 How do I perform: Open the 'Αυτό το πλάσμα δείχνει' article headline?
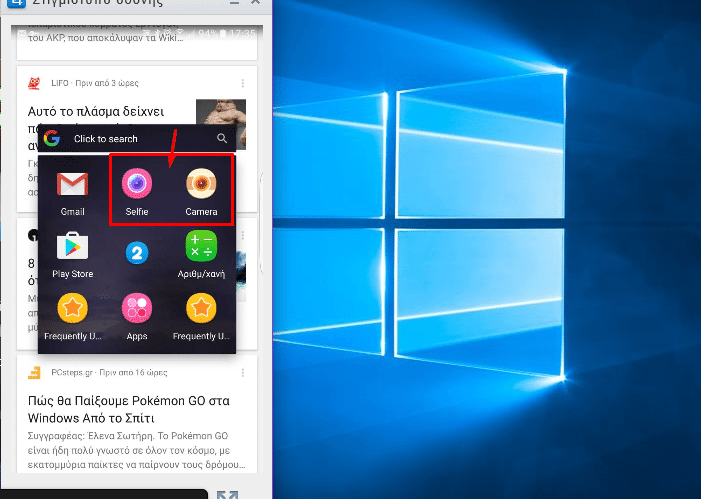click(96, 111)
